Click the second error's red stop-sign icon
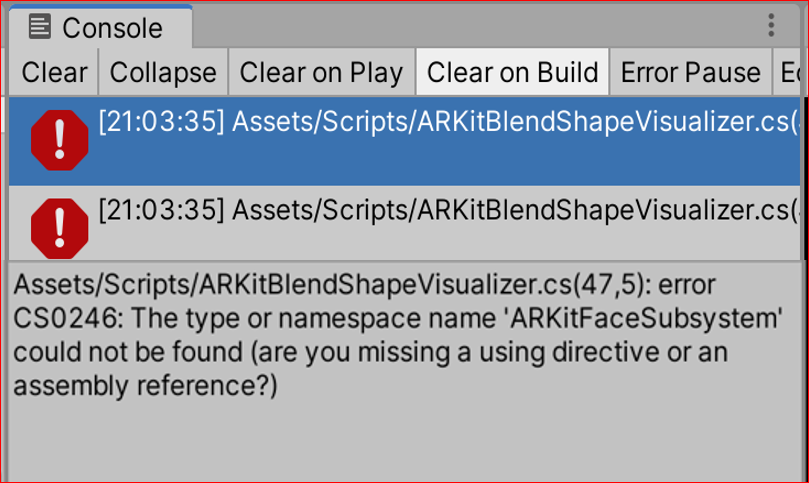The image size is (809, 483). [x=60, y=226]
